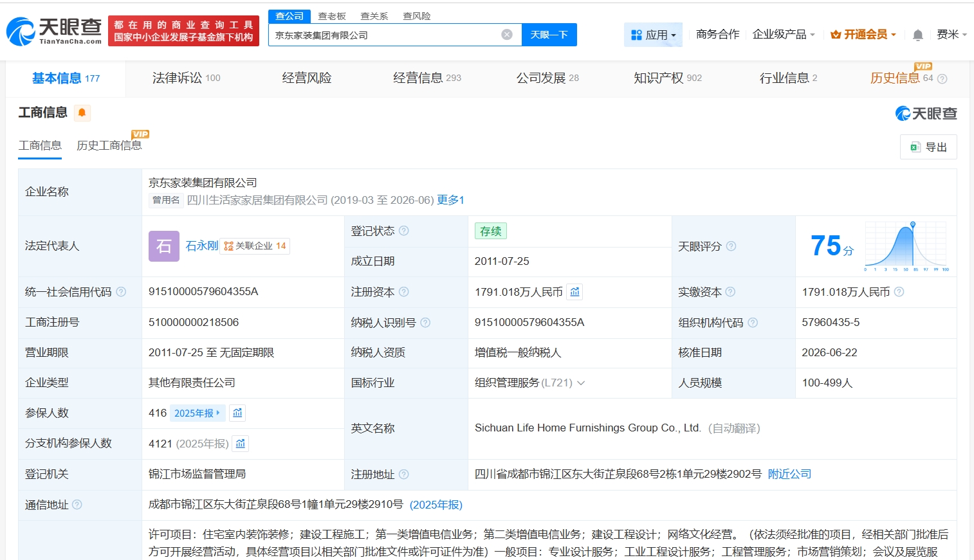Click the help icon next to 通信地址
The image size is (974, 560).
[x=77, y=505]
